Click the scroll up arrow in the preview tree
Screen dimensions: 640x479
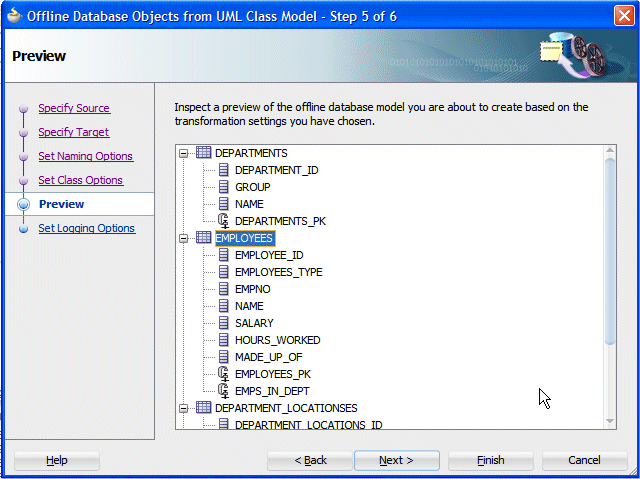(610, 150)
